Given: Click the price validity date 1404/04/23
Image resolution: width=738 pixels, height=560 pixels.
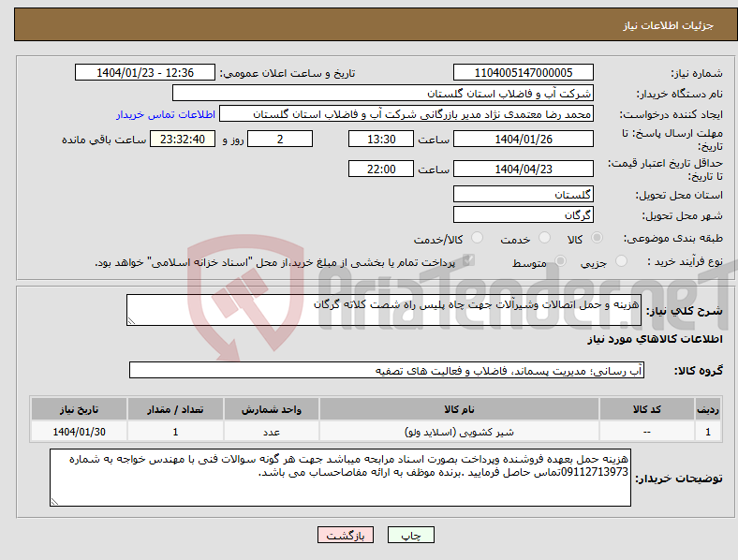Looking at the screenshot, I should click(x=523, y=169).
